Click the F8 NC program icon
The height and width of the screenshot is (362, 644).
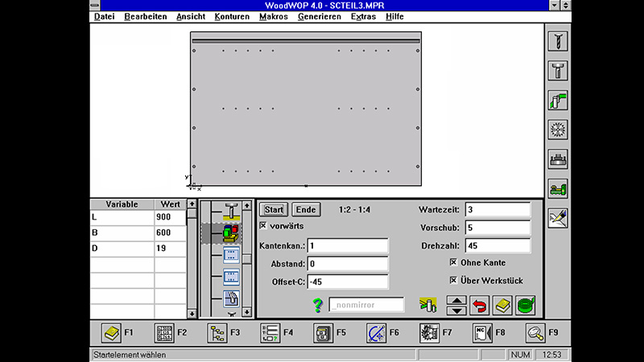482,332
